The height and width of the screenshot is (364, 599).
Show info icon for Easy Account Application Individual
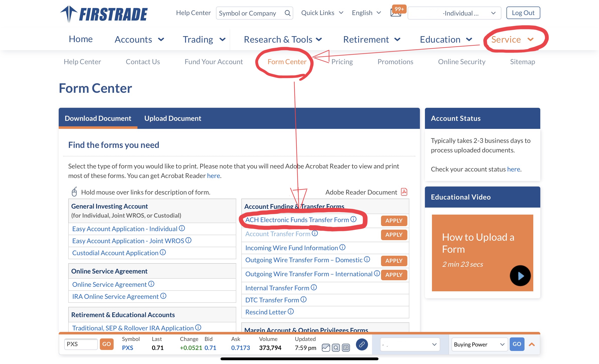coord(182,228)
